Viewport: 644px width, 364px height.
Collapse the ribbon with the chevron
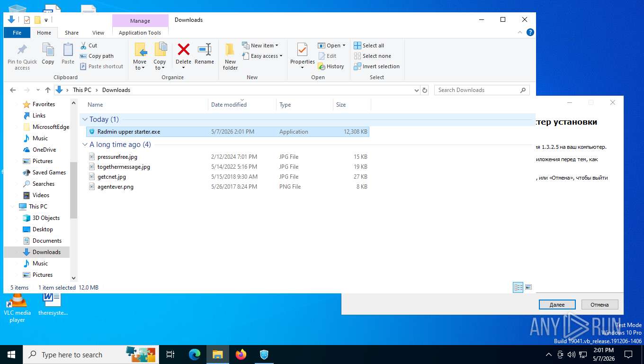pos(521,32)
